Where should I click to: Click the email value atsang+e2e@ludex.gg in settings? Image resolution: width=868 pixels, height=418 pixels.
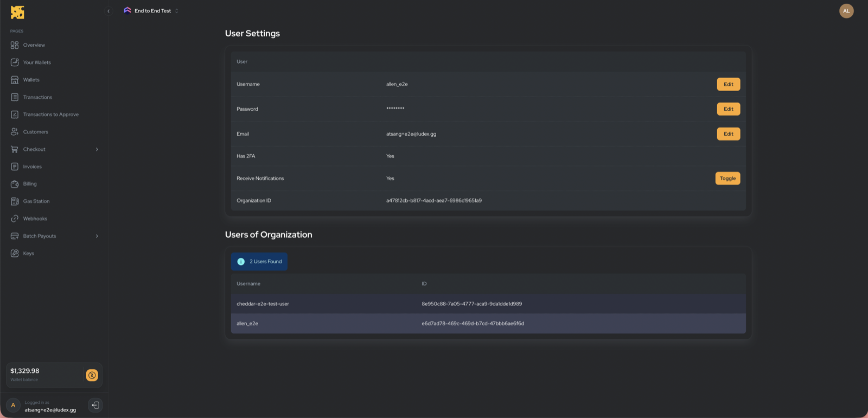tap(411, 134)
